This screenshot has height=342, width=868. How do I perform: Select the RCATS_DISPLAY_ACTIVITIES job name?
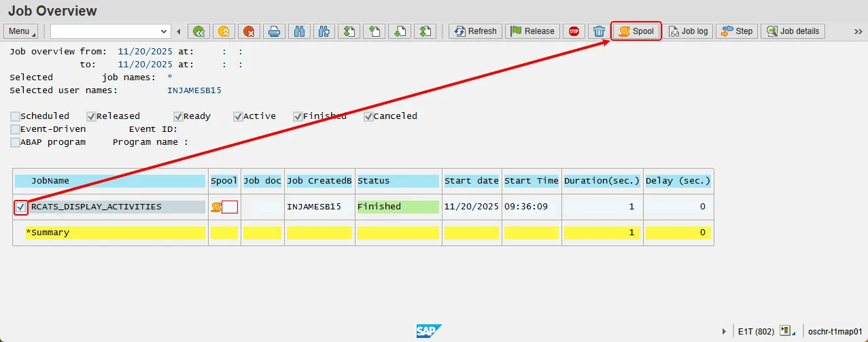[97, 207]
